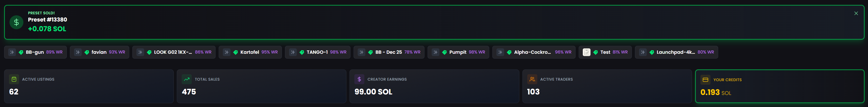Open the BB - Dec 25 preset
Screen dimensions: 868x107
tap(389, 52)
